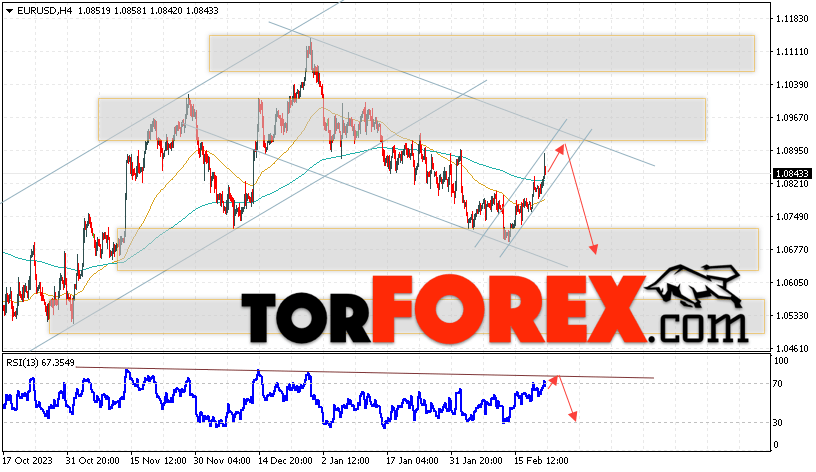Select the 1.07490 price axis label
The width and height of the screenshot is (816, 472).
pyautogui.click(x=792, y=216)
